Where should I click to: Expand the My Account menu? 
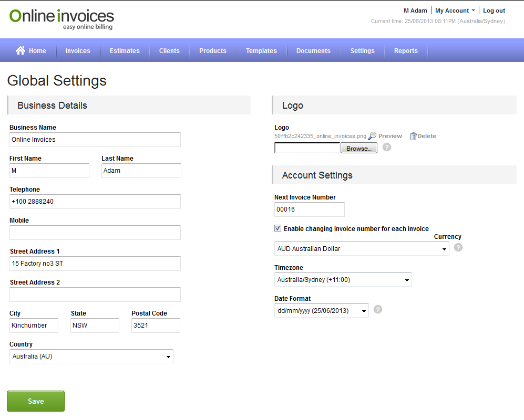tap(455, 10)
